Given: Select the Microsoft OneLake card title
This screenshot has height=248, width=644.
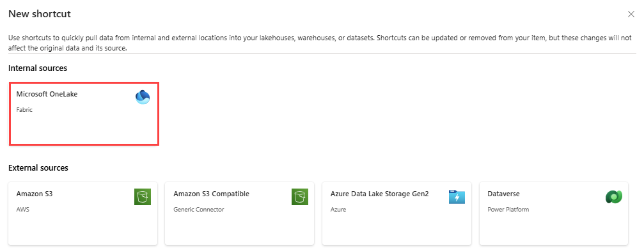Looking at the screenshot, I should pos(47,94).
